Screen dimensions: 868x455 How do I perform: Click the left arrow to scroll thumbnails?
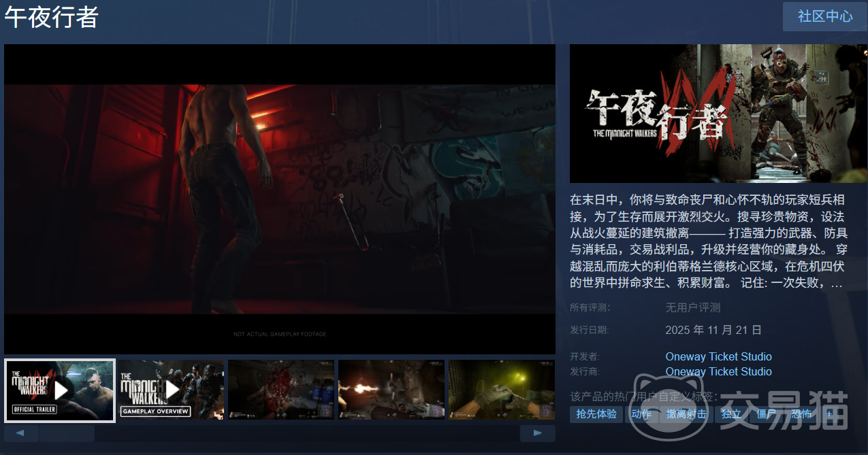coord(20,433)
